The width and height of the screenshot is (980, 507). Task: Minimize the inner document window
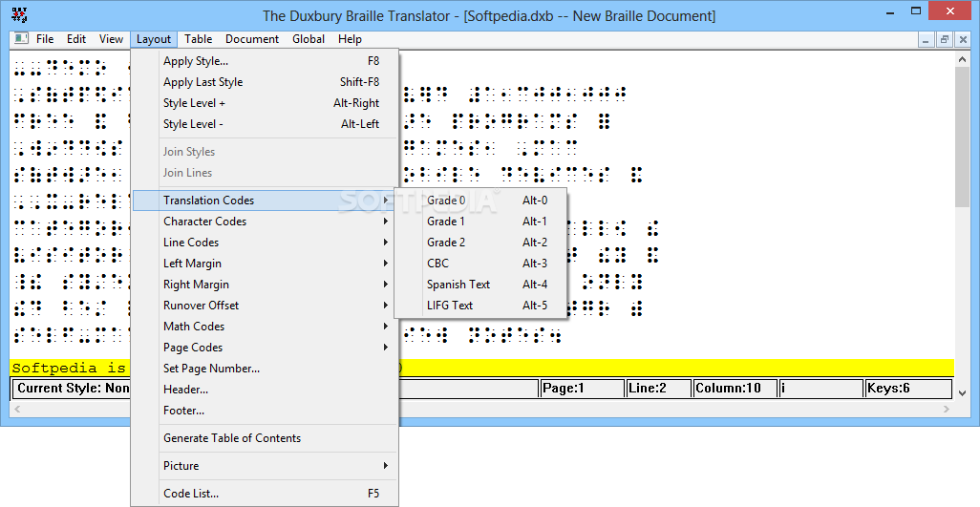point(927,39)
